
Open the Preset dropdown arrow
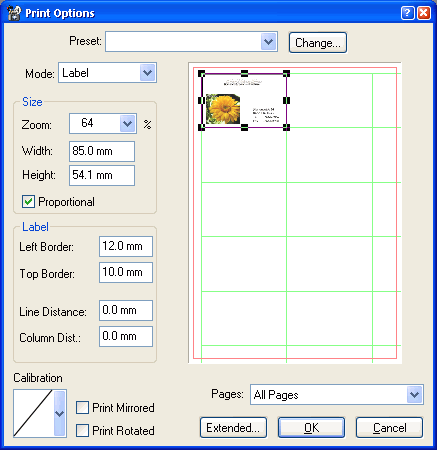coord(269,42)
